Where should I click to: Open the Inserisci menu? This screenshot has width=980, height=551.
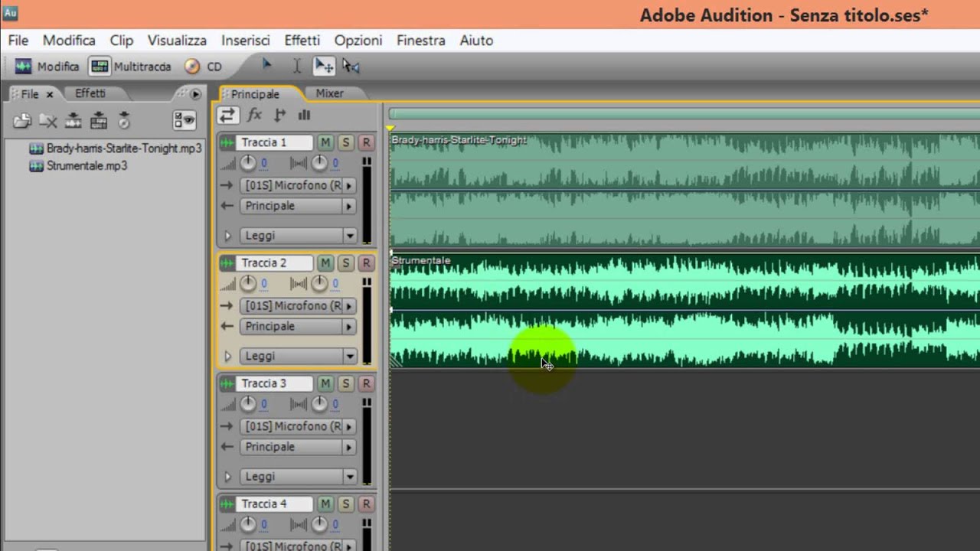tap(246, 41)
